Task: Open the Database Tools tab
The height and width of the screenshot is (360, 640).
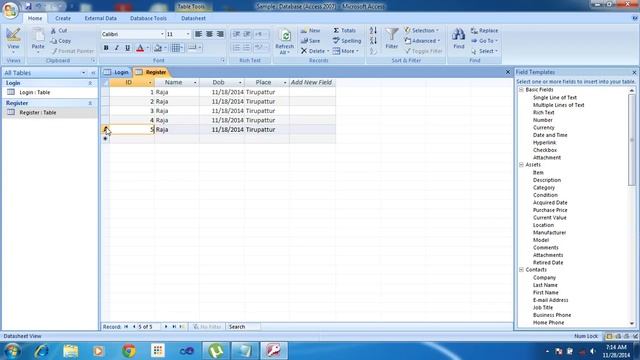Action: [148, 18]
